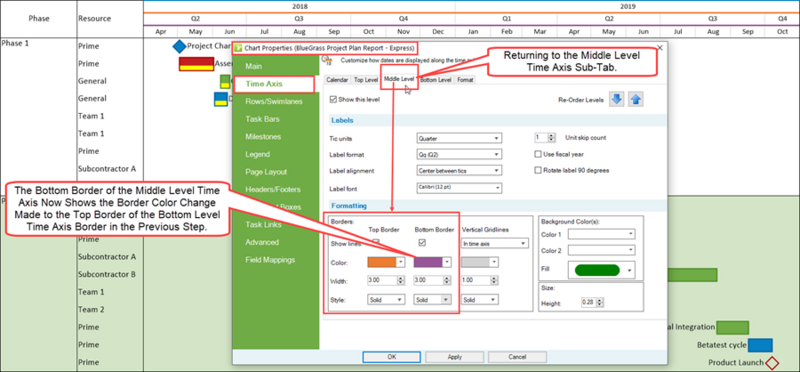Open Vertical Gridlines In time axis dropdown
Screen dimensions: 800x372
[494, 244]
